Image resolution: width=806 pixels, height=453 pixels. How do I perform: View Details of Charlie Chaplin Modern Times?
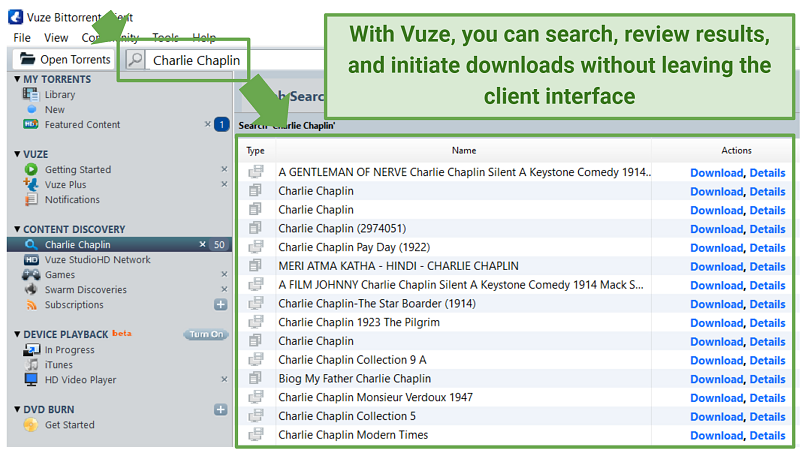pyautogui.click(x=767, y=436)
